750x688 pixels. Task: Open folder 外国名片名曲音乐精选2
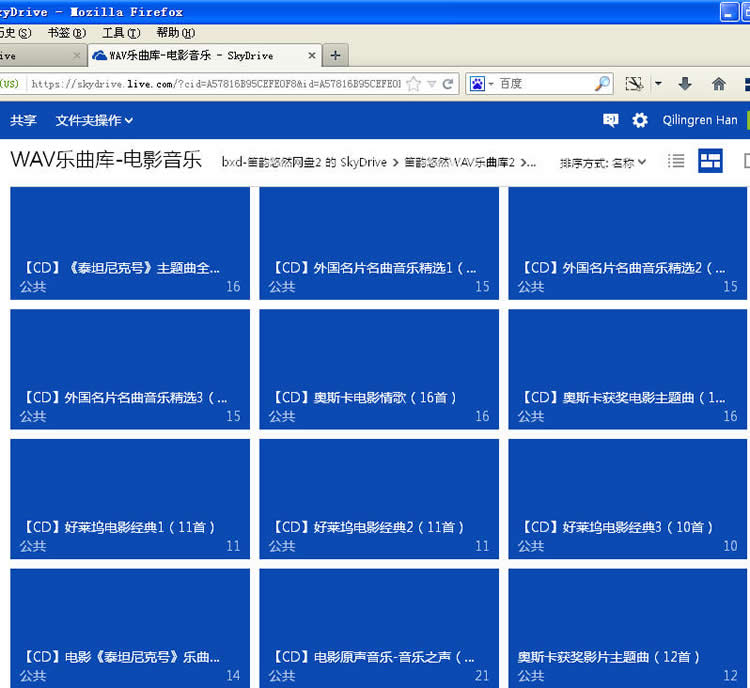(628, 243)
